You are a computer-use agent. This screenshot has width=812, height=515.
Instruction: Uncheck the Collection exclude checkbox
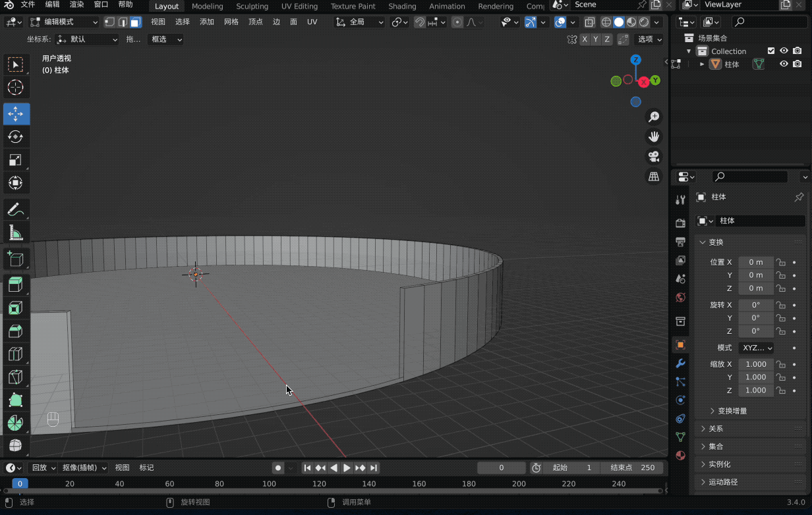771,51
